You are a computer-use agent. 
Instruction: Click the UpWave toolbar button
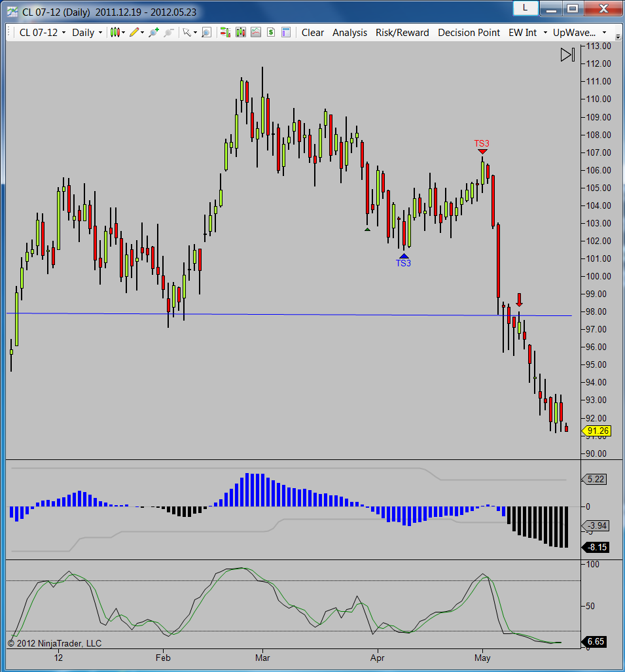(574, 33)
